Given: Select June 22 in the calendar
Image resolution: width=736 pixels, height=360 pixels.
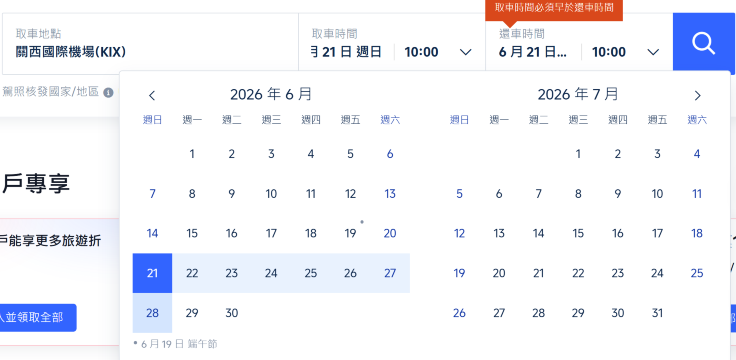Looking at the screenshot, I should coord(192,273).
